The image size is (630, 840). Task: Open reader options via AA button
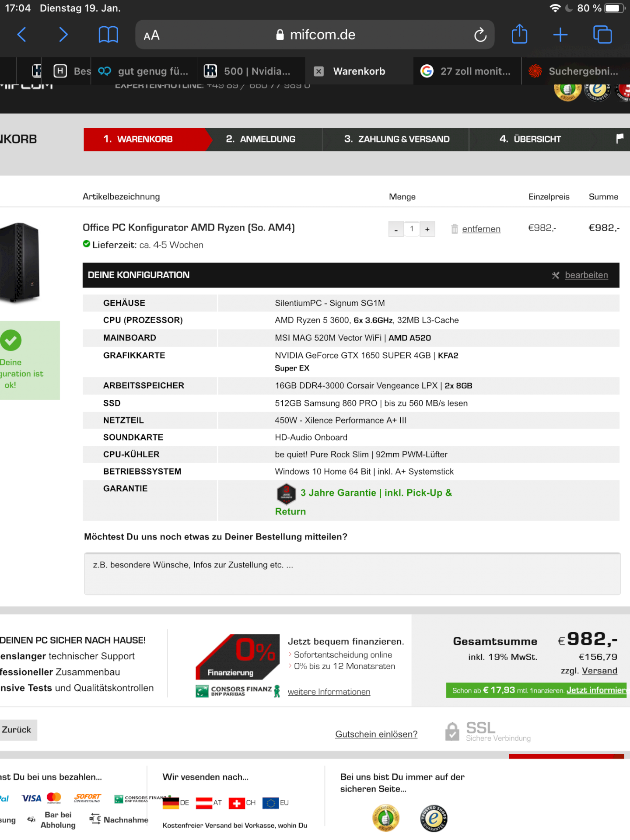point(151,35)
